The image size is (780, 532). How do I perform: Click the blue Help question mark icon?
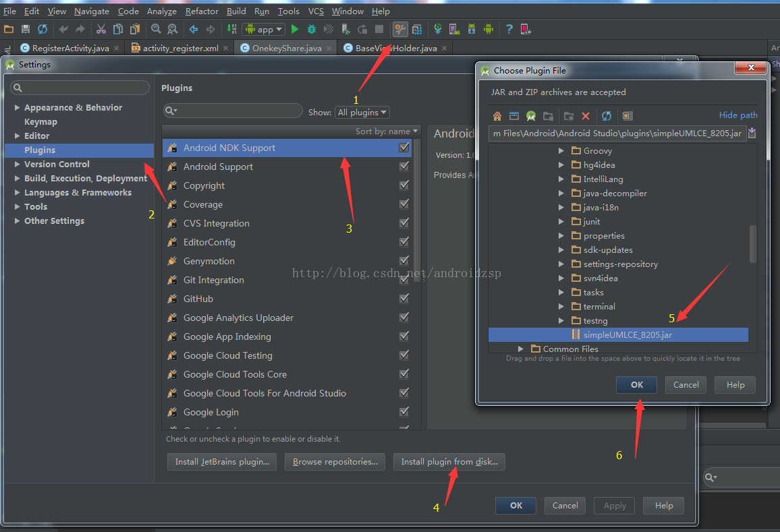pyautogui.click(x=509, y=30)
